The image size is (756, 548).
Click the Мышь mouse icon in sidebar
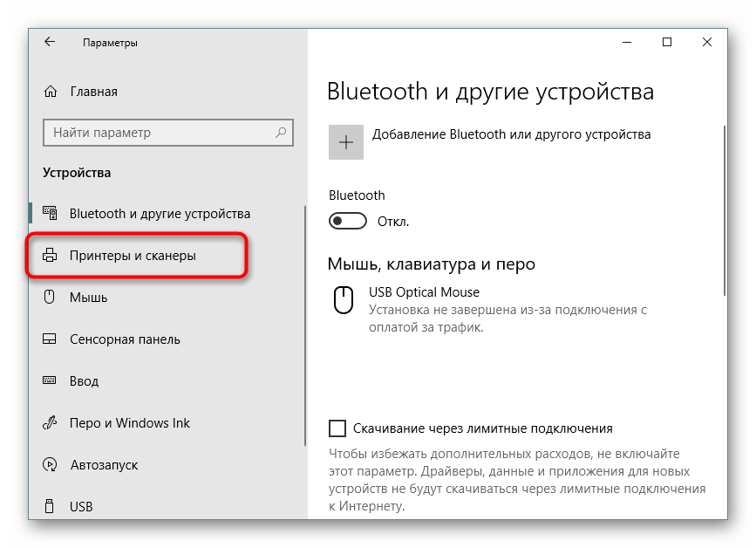[x=51, y=298]
